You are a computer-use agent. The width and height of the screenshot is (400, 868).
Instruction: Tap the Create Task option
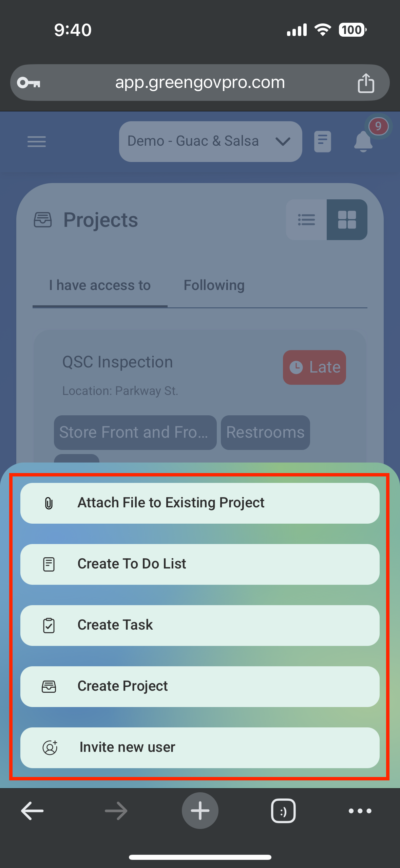pos(200,625)
